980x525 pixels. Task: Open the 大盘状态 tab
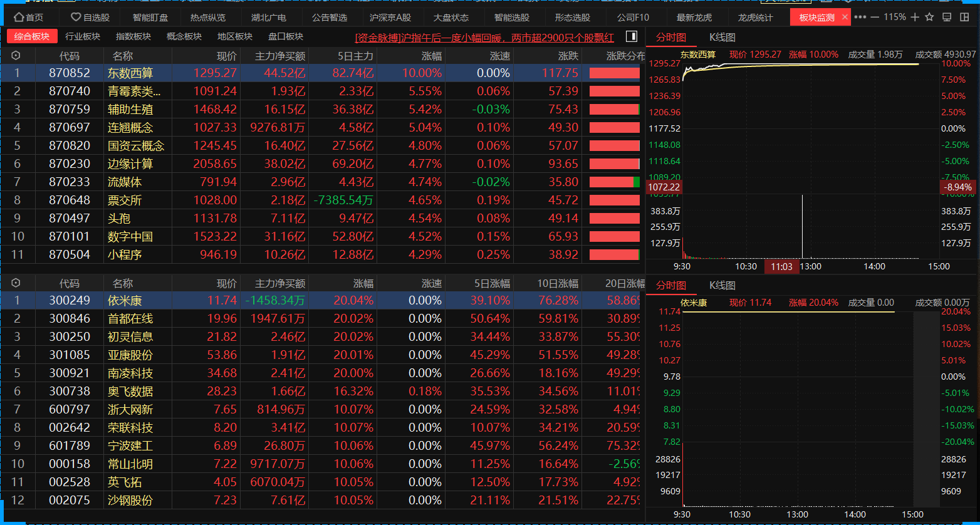click(451, 18)
